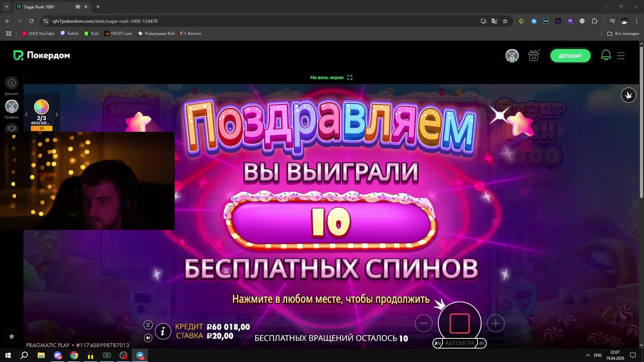Open the Kick bookmark
The image size is (644, 362).
point(91,34)
